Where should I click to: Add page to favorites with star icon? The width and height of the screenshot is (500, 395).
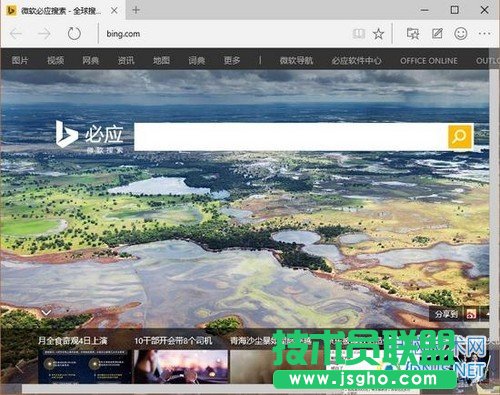(x=378, y=34)
